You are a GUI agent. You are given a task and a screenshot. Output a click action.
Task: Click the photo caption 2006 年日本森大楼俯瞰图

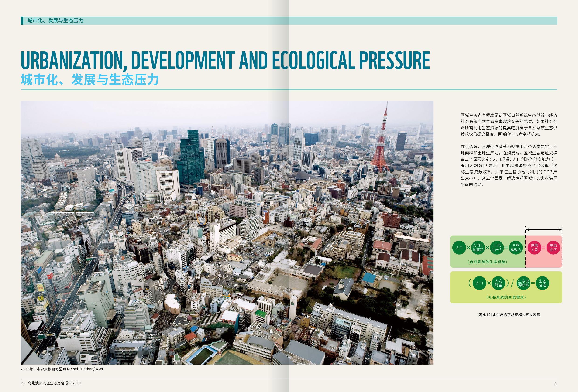42,369
